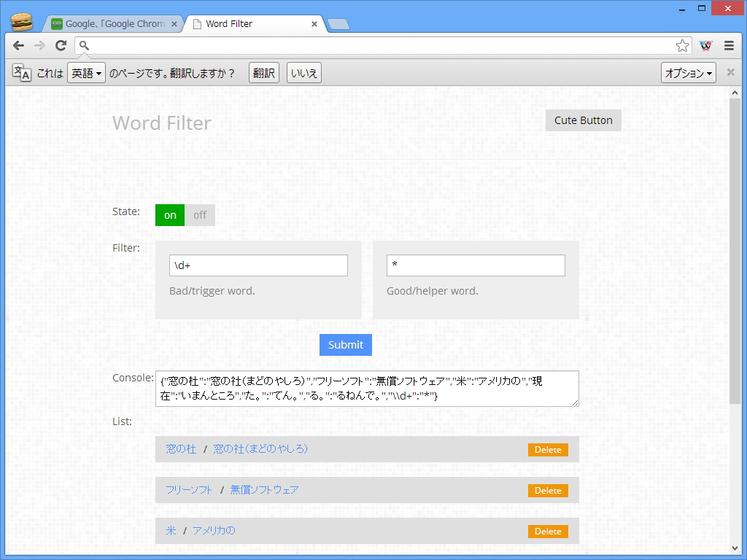Reload the Word Filter page

click(61, 45)
